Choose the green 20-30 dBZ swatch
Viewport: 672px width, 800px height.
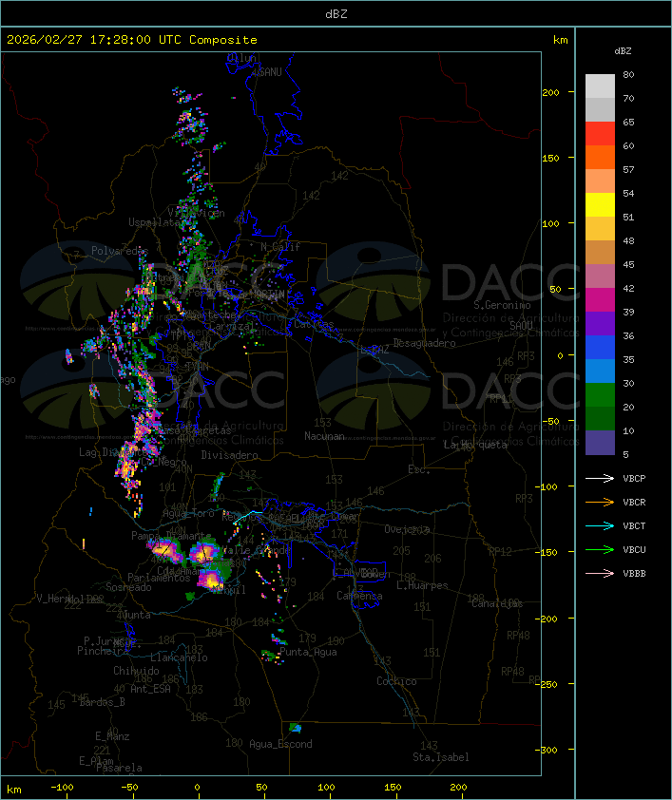tap(600, 394)
